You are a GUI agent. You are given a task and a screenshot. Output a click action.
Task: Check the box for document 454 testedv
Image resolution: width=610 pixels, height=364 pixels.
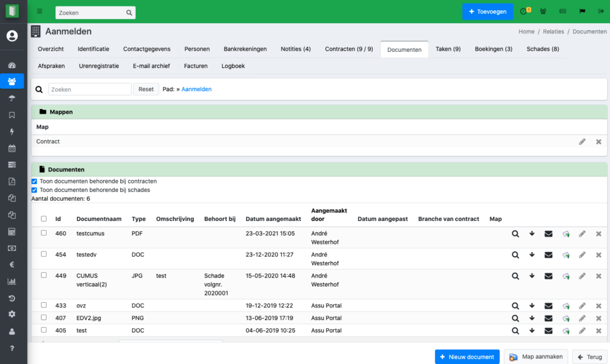tap(43, 254)
